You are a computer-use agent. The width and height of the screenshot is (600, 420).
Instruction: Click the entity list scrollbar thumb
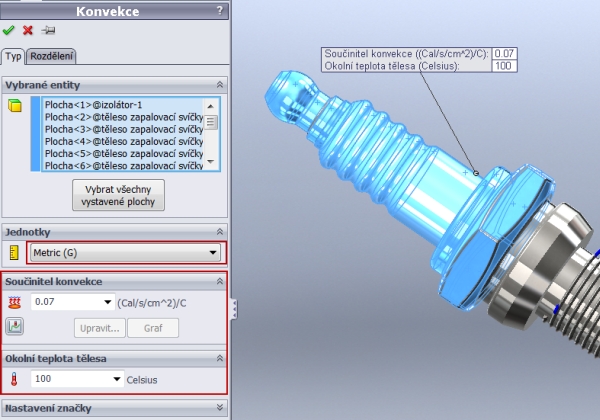click(210, 122)
